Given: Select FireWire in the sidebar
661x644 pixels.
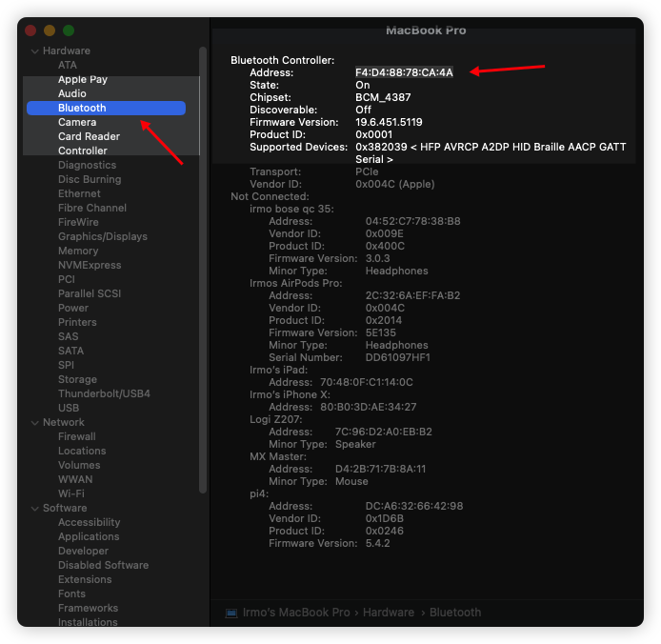Looking at the screenshot, I should click(78, 222).
